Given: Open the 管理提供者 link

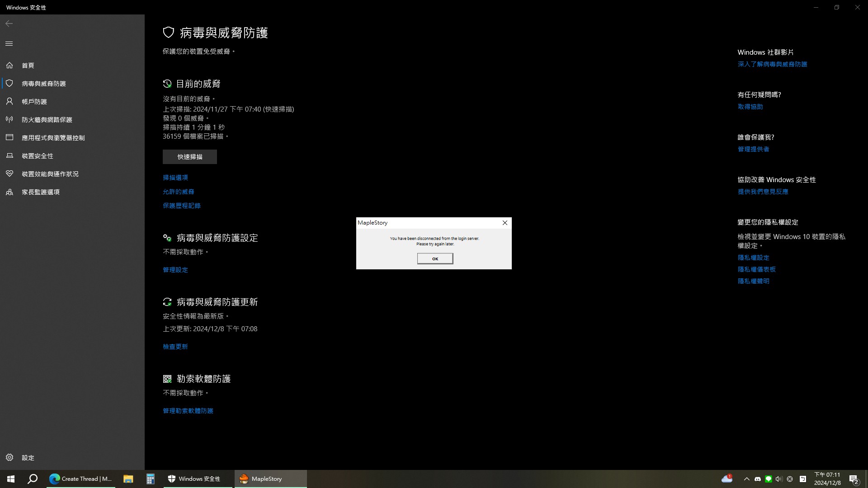Looking at the screenshot, I should pyautogui.click(x=754, y=149).
